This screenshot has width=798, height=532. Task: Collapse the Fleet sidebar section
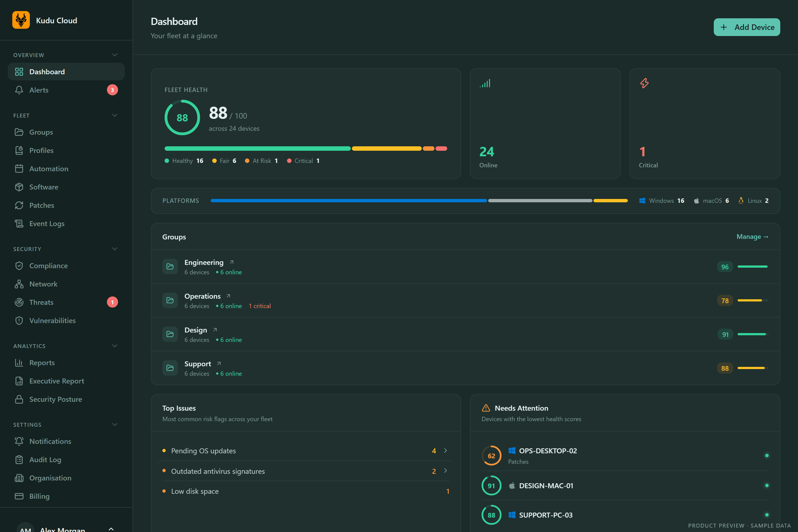tap(115, 115)
